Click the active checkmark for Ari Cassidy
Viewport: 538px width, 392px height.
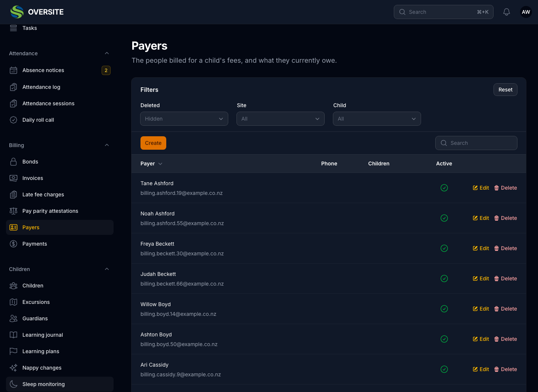(444, 369)
